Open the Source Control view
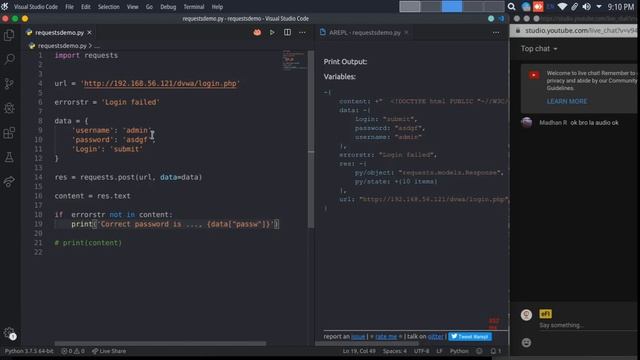 pos(9,84)
